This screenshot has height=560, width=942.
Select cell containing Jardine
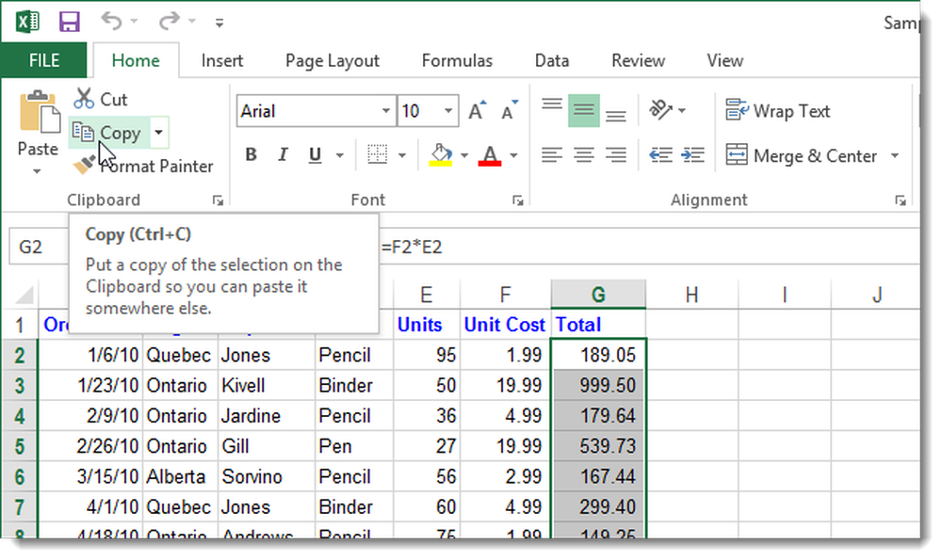point(267,415)
